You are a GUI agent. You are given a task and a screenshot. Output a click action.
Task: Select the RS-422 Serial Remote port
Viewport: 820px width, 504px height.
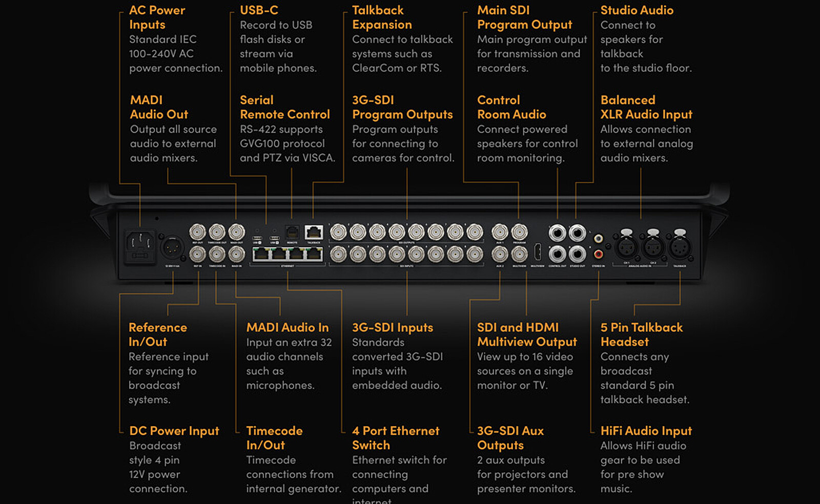[x=292, y=233]
